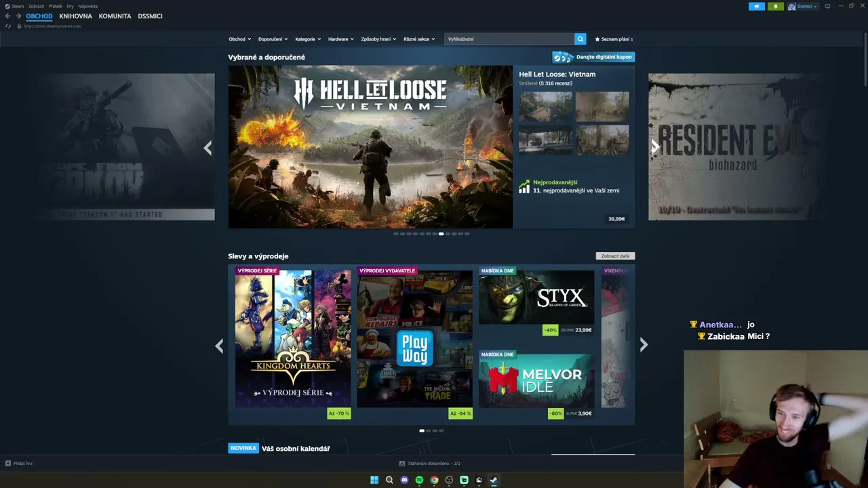
Task: Open the Kingdom Hearts series sale card
Action: pos(293,342)
